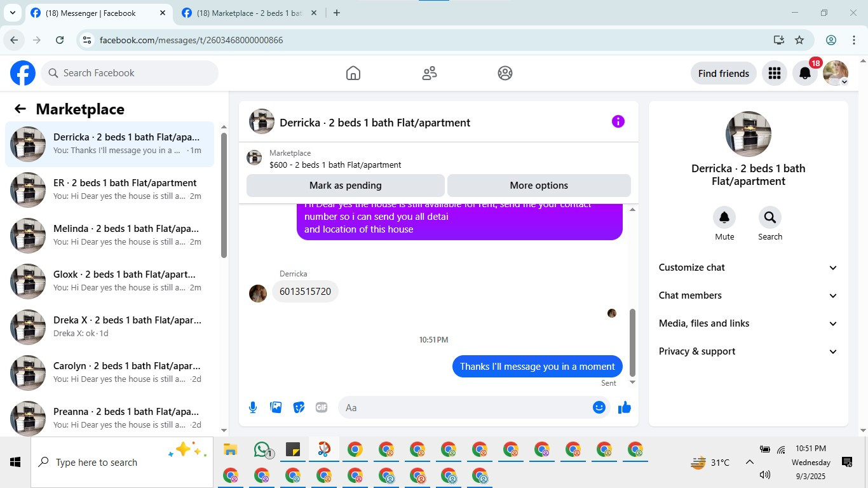This screenshot has width=868, height=488.
Task: Click the Find friends button
Action: point(724,73)
